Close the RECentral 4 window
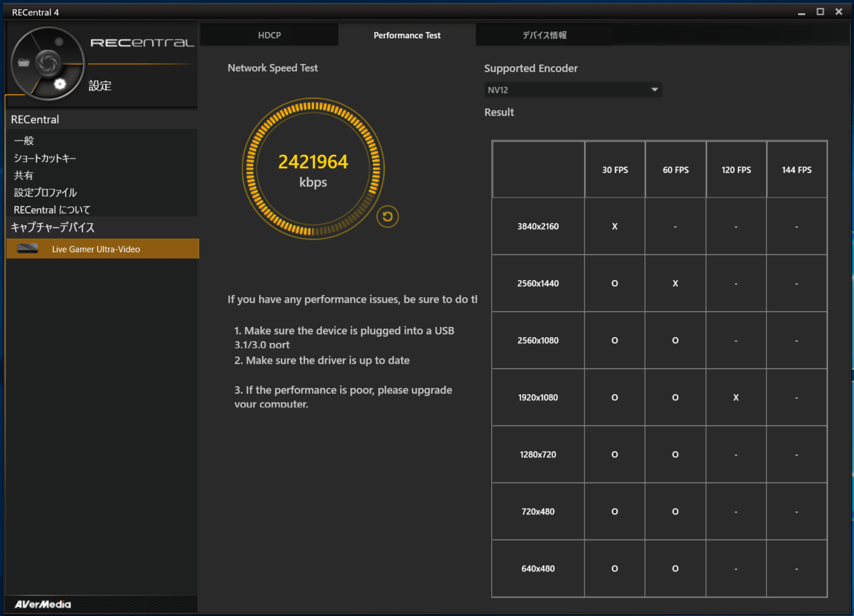Image resolution: width=854 pixels, height=616 pixels. coord(839,12)
